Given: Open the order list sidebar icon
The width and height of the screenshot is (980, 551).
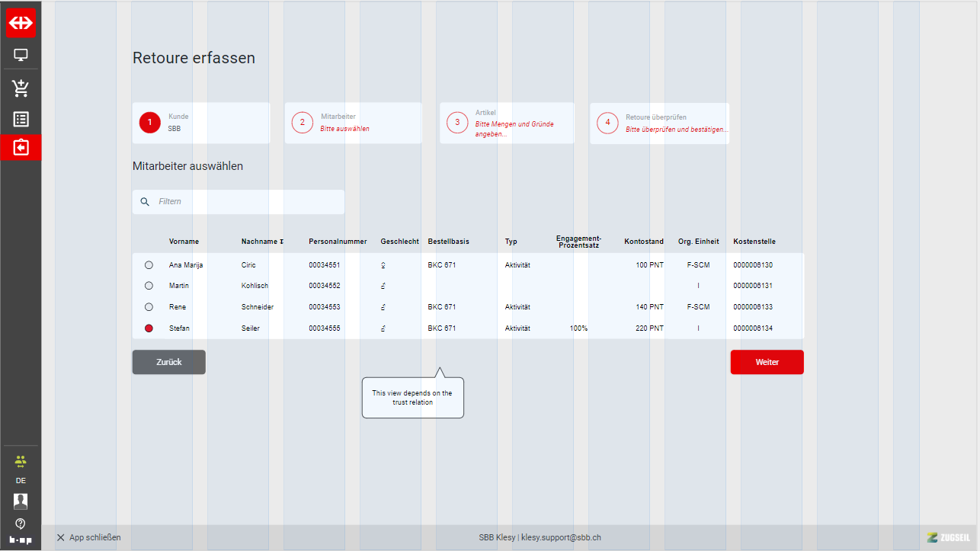Looking at the screenshot, I should pyautogui.click(x=21, y=120).
